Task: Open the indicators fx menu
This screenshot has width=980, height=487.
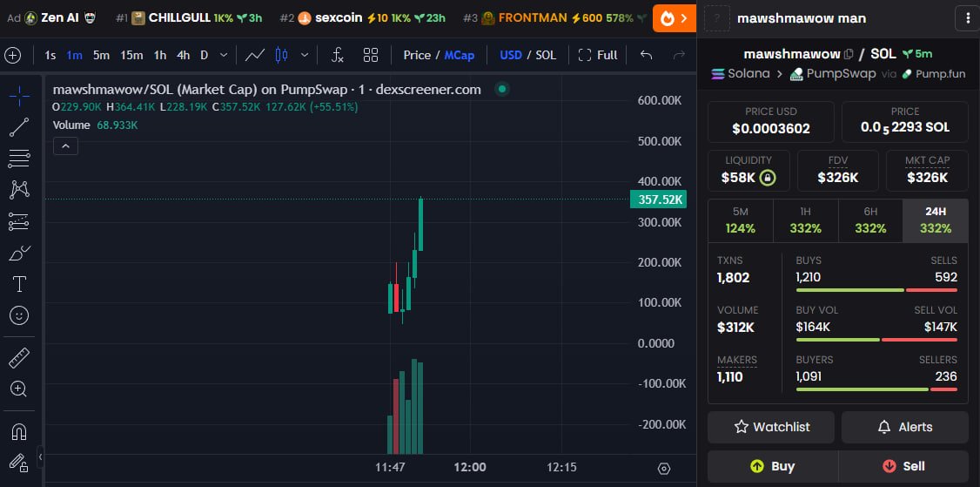Action: pyautogui.click(x=338, y=55)
